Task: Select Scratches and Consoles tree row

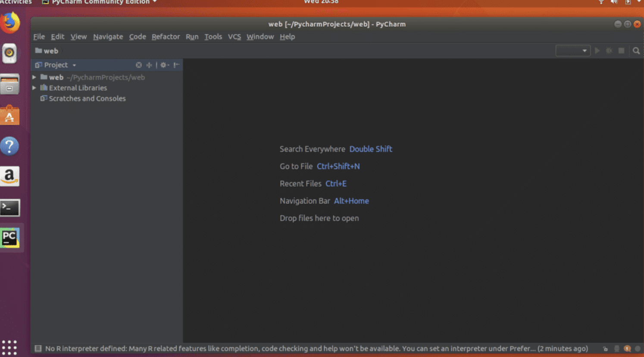Action: coord(107,98)
